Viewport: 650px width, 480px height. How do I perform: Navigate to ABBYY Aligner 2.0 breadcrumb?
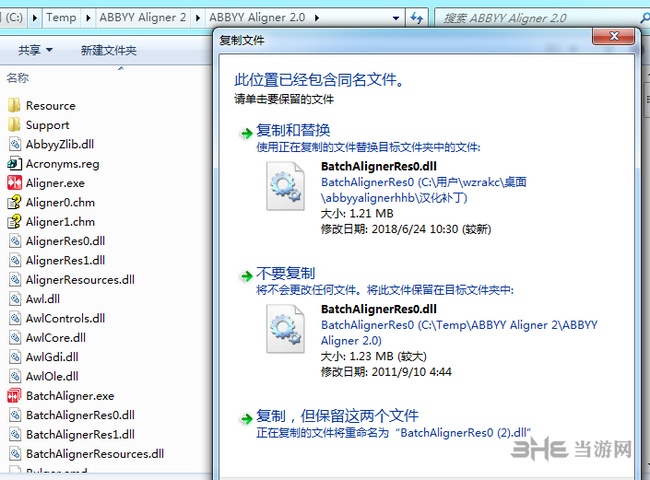[257, 18]
